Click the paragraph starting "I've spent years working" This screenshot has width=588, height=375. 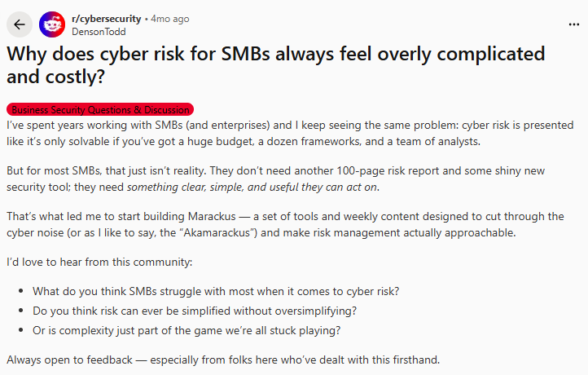(289, 134)
